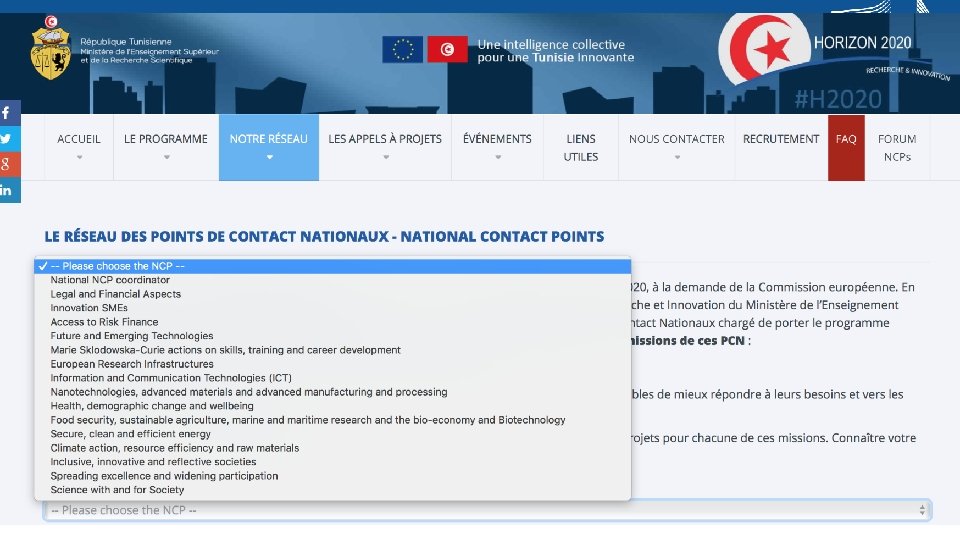The image size is (960, 540).
Task: Choose Science with and for Society
Action: (332, 490)
